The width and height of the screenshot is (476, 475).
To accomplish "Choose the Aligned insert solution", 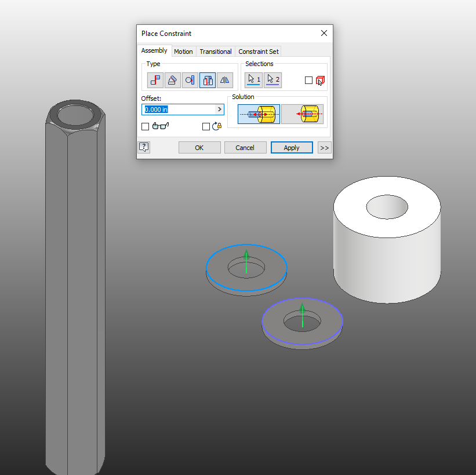I will 303,114.
